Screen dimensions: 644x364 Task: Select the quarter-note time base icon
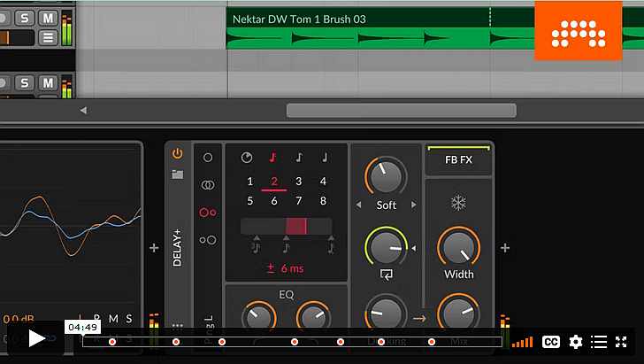tap(325, 158)
